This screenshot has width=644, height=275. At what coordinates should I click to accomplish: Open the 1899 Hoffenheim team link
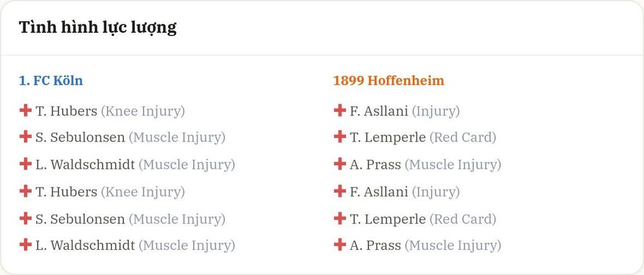coord(388,81)
